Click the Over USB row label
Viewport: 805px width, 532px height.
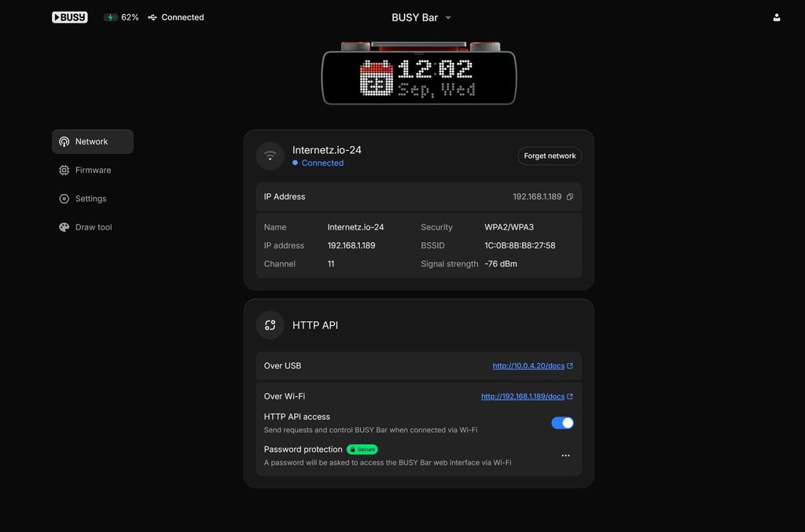pyautogui.click(x=282, y=365)
